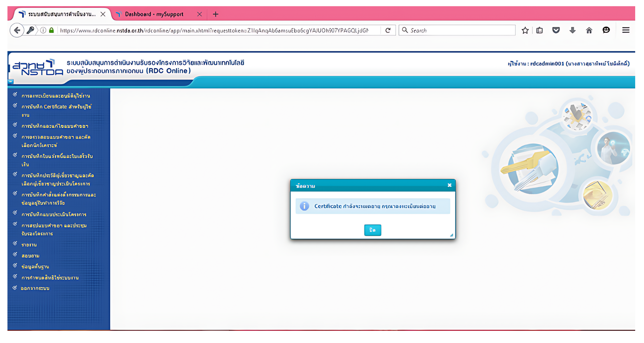Click the NSTDA logo in the header
Image resolution: width=644 pixels, height=343 pixels.
coord(37,67)
